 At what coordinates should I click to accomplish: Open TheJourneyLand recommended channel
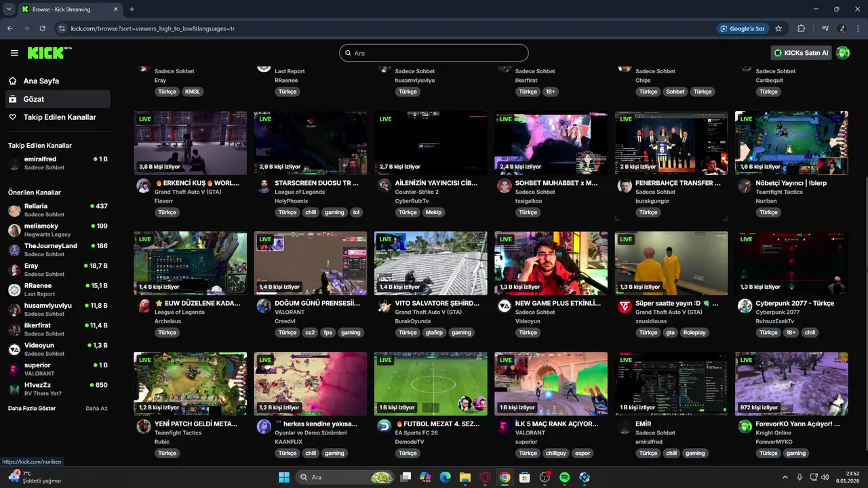coord(57,249)
